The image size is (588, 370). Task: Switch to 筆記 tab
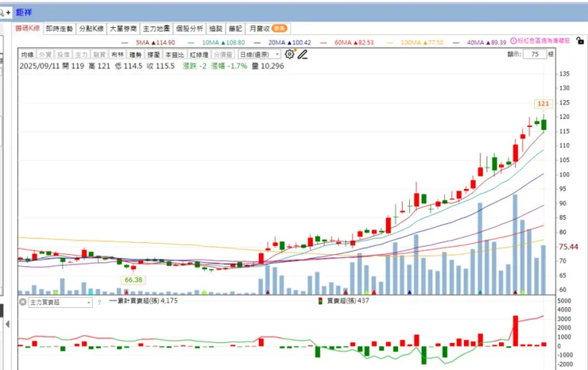235,29
